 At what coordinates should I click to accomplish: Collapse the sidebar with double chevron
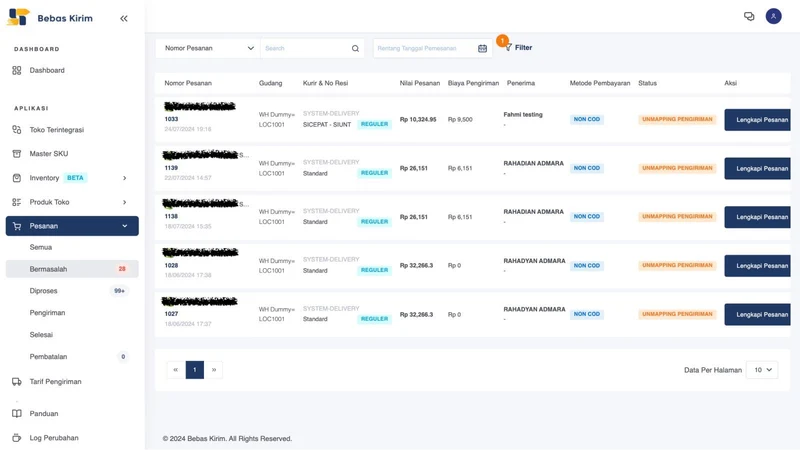123,18
